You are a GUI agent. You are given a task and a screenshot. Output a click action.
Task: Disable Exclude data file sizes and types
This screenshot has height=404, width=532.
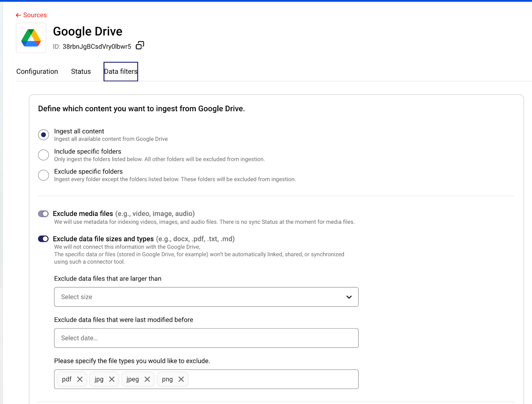43,239
